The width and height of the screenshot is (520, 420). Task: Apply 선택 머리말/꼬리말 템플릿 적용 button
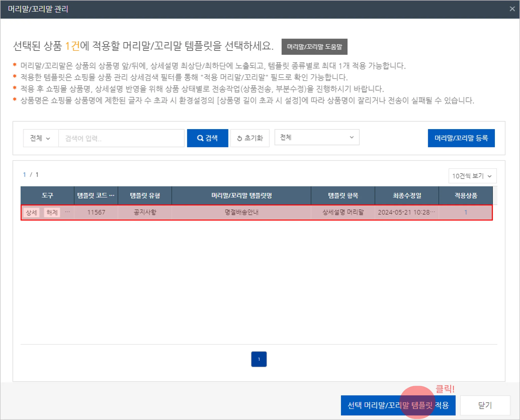coord(398,405)
